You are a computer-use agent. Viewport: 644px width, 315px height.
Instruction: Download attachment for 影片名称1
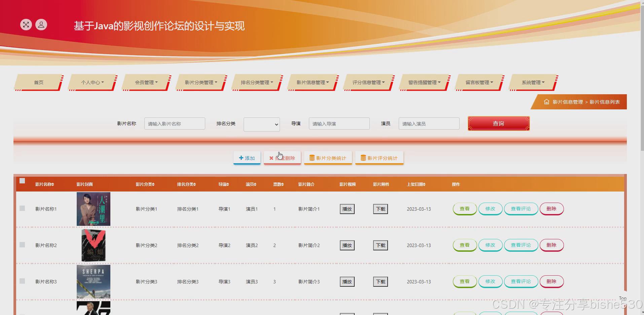pyautogui.click(x=381, y=209)
